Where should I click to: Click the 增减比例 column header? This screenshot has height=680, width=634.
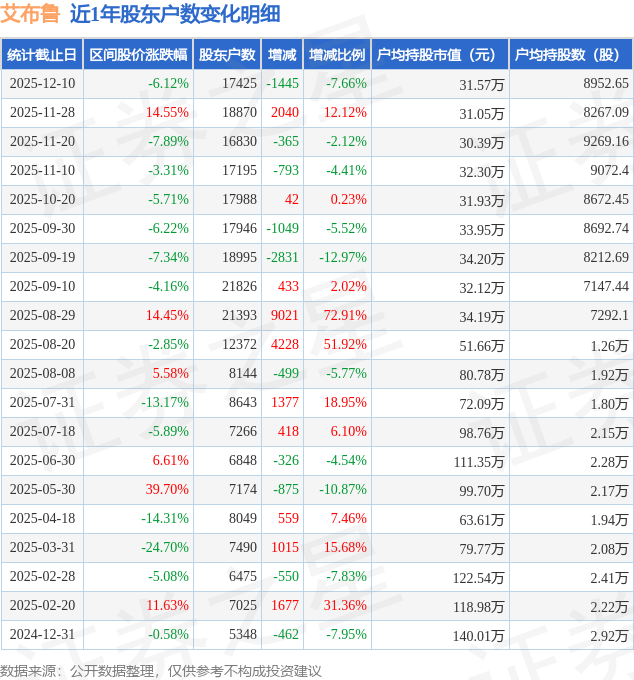pos(337,55)
